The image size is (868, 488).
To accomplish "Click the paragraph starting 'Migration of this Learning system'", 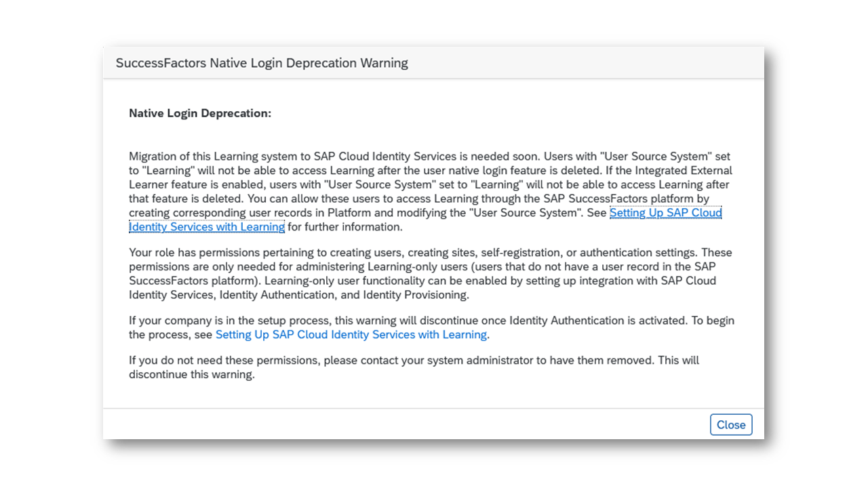I will (x=431, y=192).
